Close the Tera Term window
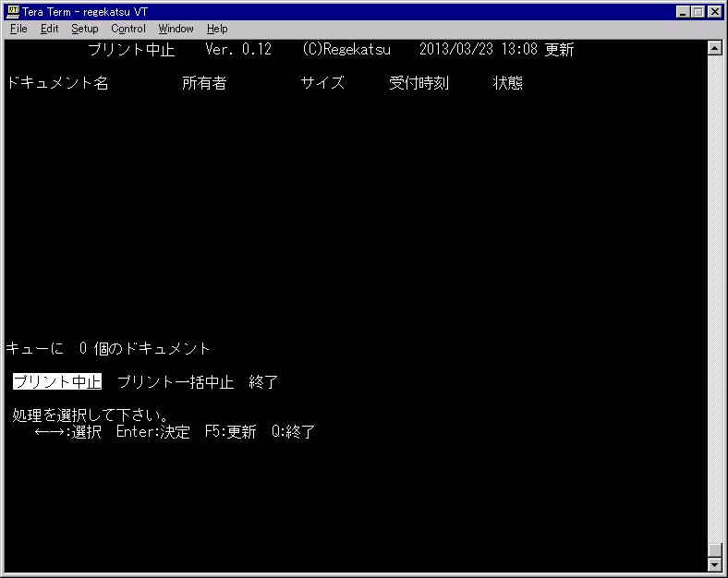 click(714, 12)
